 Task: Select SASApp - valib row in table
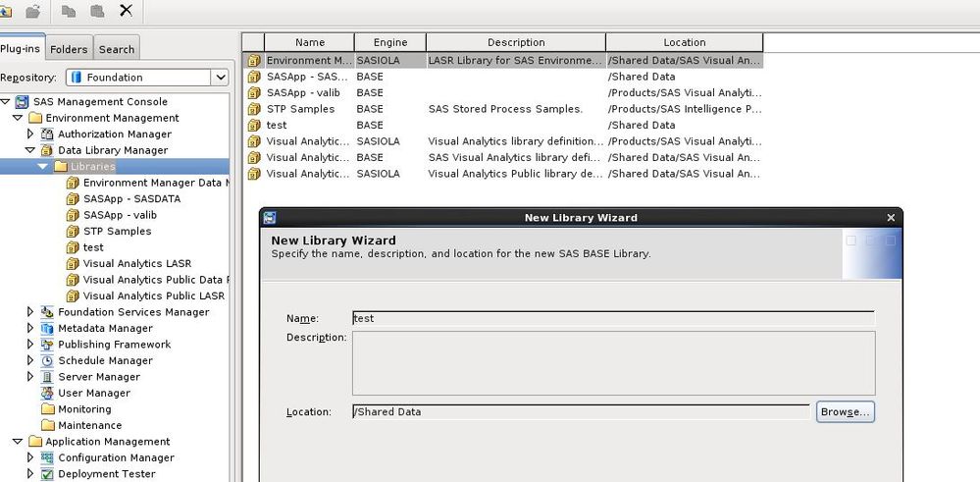pos(503,92)
